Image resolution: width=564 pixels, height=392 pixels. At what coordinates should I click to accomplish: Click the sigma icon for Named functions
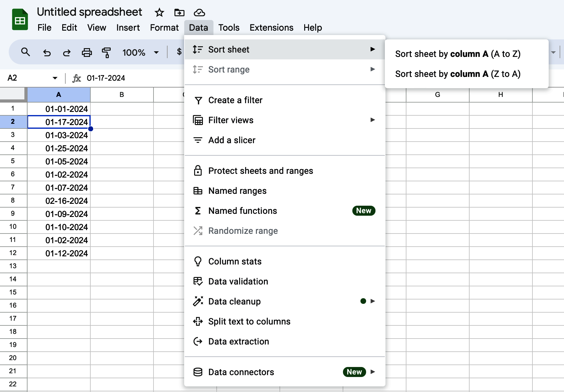tap(198, 211)
